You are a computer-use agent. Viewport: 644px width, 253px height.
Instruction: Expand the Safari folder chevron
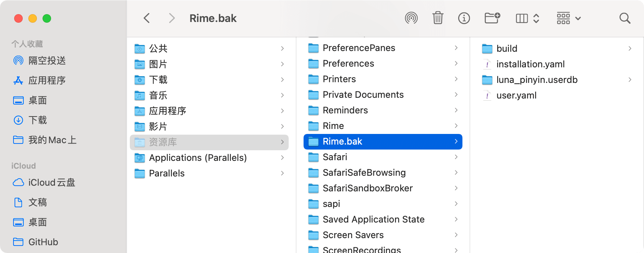click(x=456, y=157)
